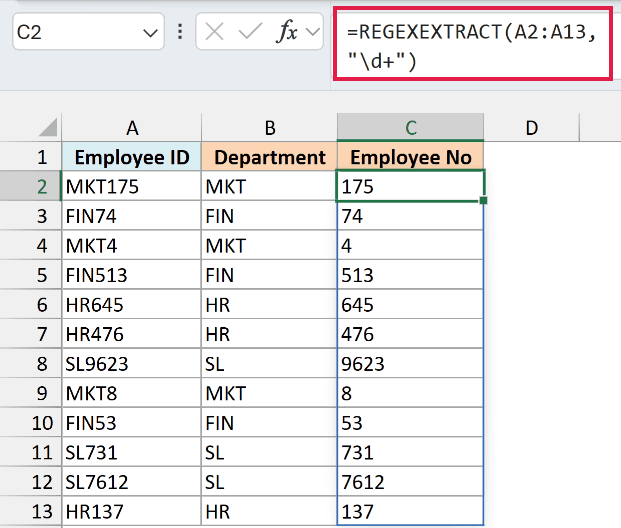Select Employee No cell 53
621x528 pixels.
(410, 423)
